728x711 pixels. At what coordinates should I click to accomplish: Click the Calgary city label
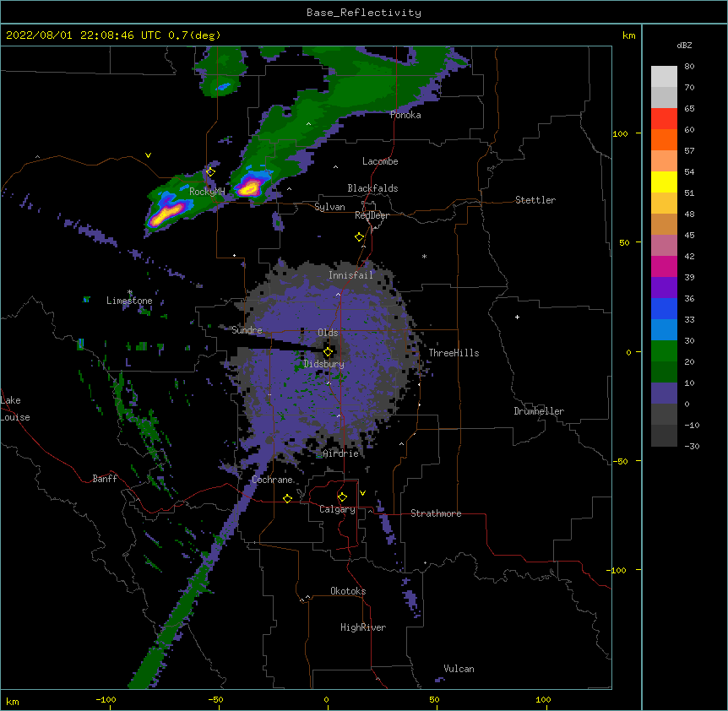(x=337, y=509)
